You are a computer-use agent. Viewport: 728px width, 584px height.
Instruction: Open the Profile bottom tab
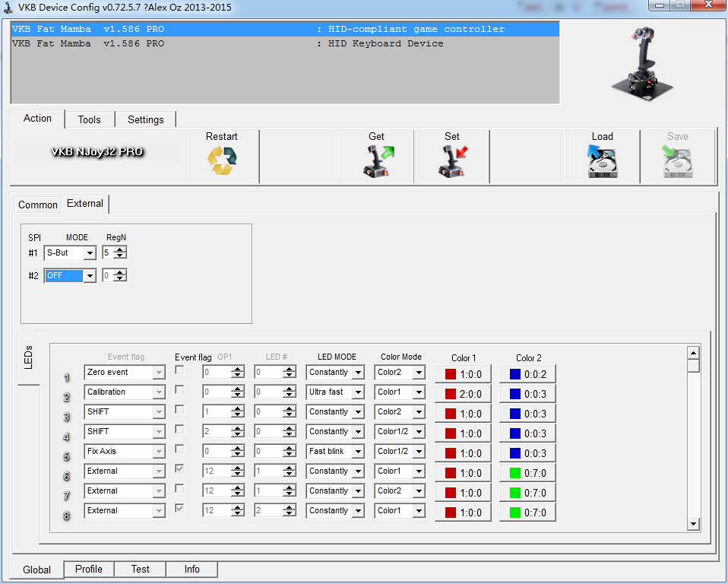tap(89, 569)
